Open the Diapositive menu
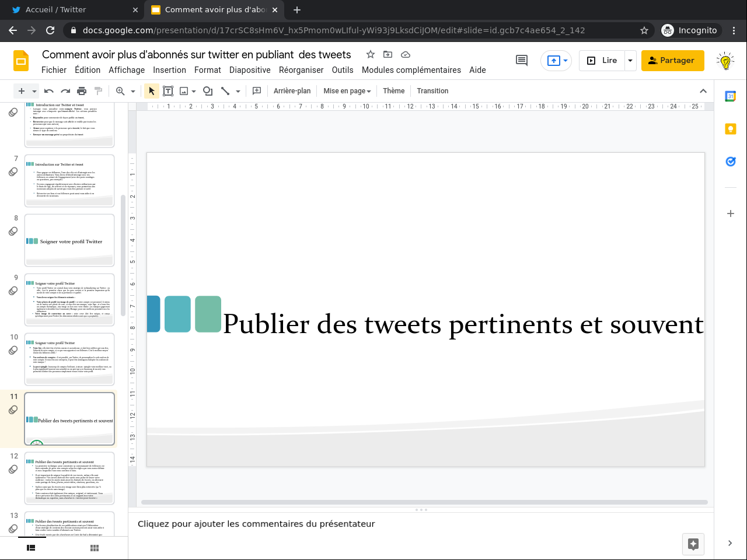This screenshot has width=747, height=560. (250, 70)
